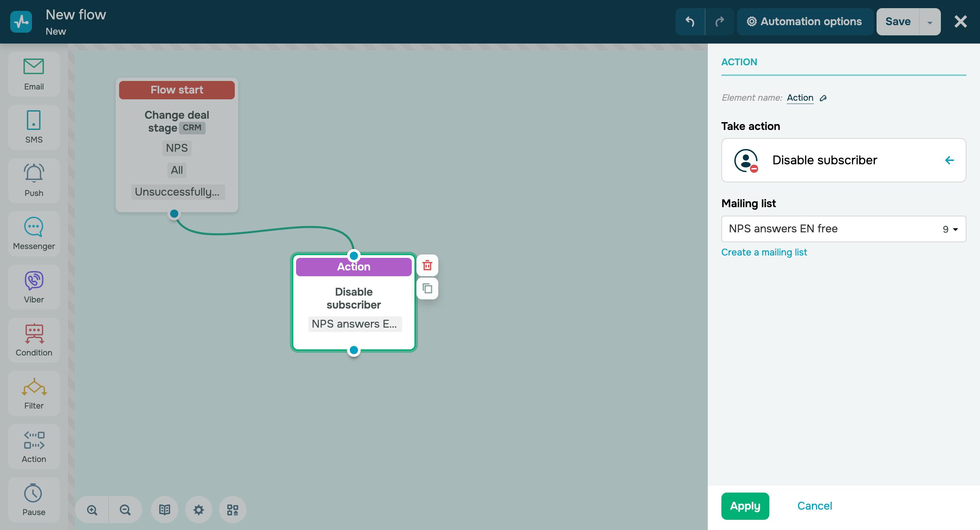The width and height of the screenshot is (980, 530).
Task: Select the Viber element
Action: coord(33,286)
